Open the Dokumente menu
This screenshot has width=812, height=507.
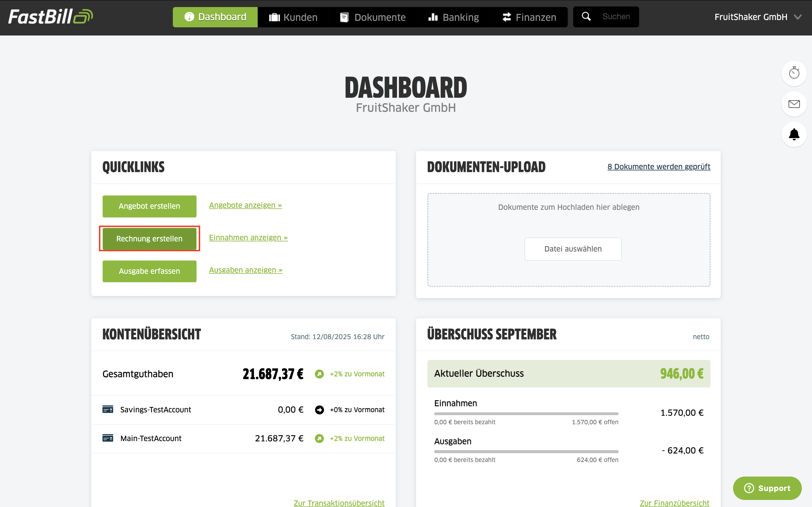click(373, 17)
